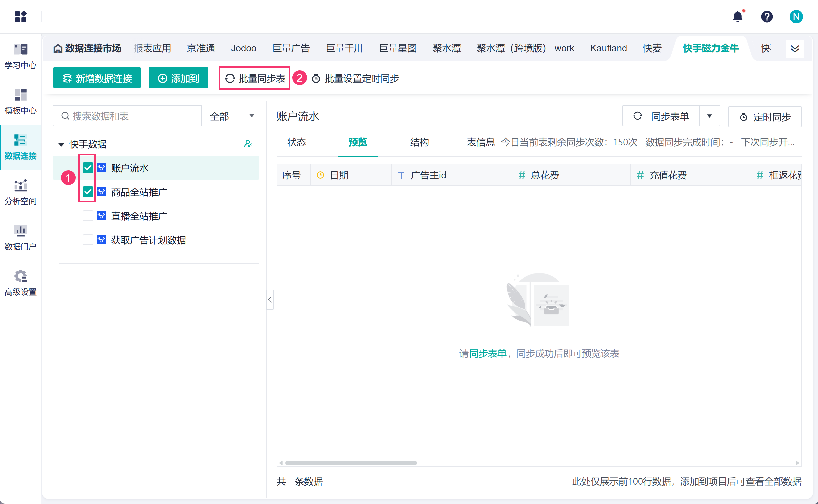Open the app launcher grid icon
The width and height of the screenshot is (818, 504).
tap(21, 16)
